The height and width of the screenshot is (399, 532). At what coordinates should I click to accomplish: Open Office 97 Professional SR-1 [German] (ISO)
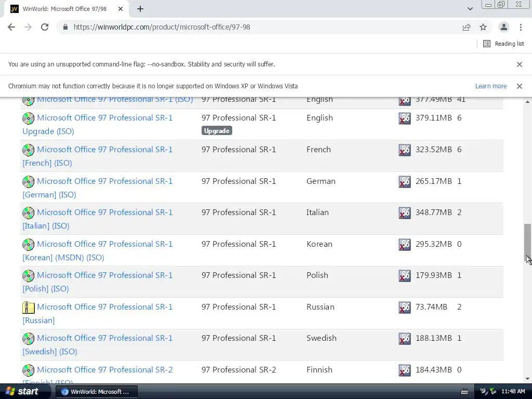tap(97, 188)
